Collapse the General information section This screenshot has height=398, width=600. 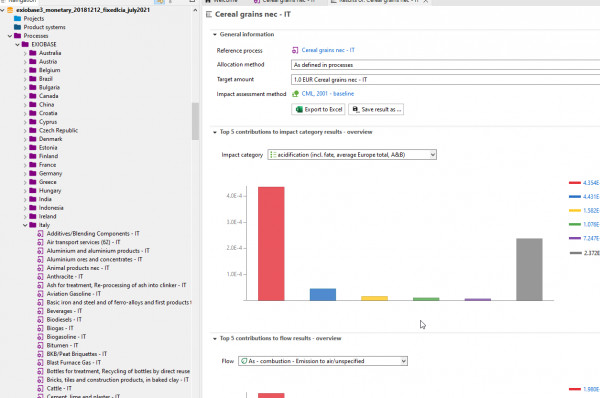pos(215,34)
